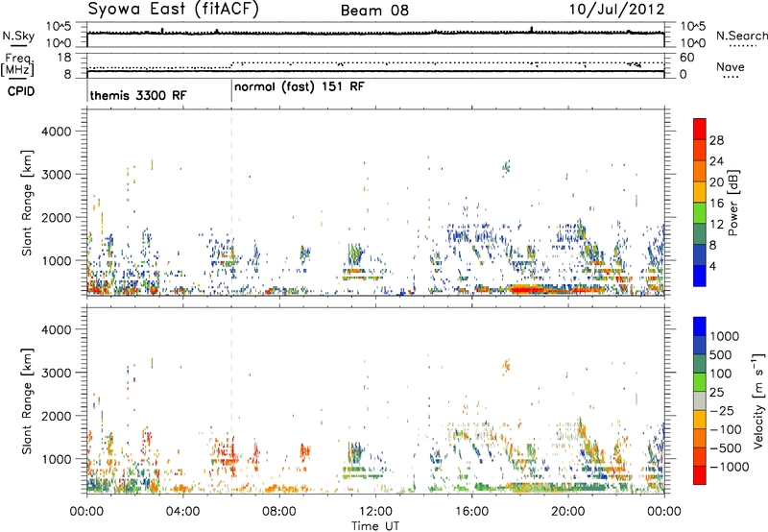This screenshot has height=532, width=768.
Task: Click the "04:00" time tick label
Action: (182, 512)
